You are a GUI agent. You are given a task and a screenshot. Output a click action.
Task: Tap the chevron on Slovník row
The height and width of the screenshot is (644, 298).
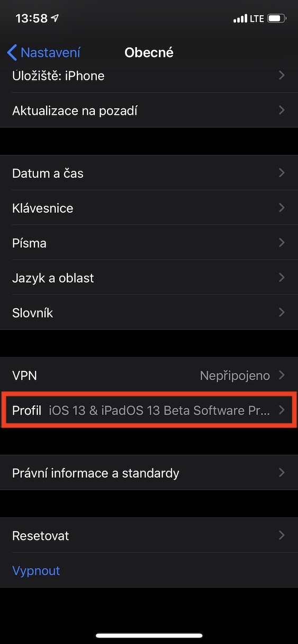(282, 312)
